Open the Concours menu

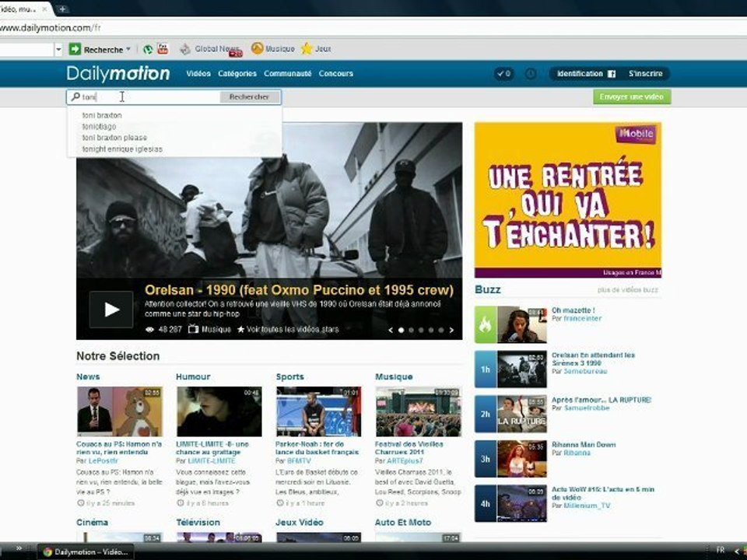pos(336,73)
